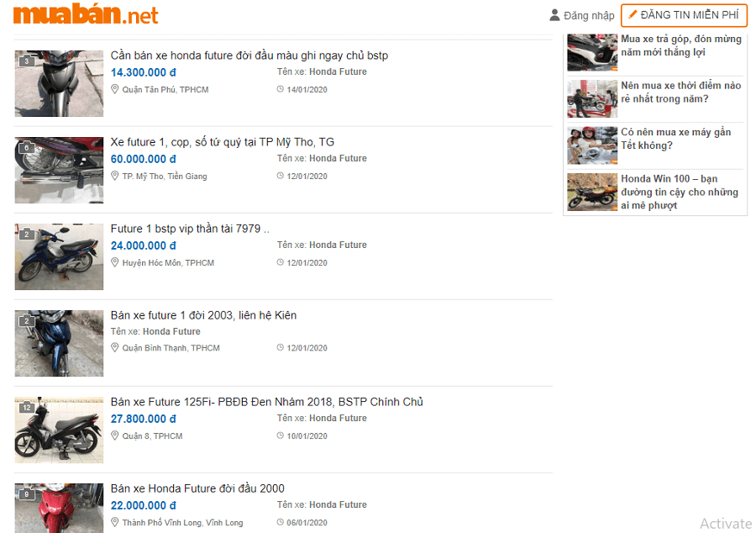Open listing 'Bán xe Honda Future đời đầu 2000'
Screen dimensions: 756x533
(197, 488)
